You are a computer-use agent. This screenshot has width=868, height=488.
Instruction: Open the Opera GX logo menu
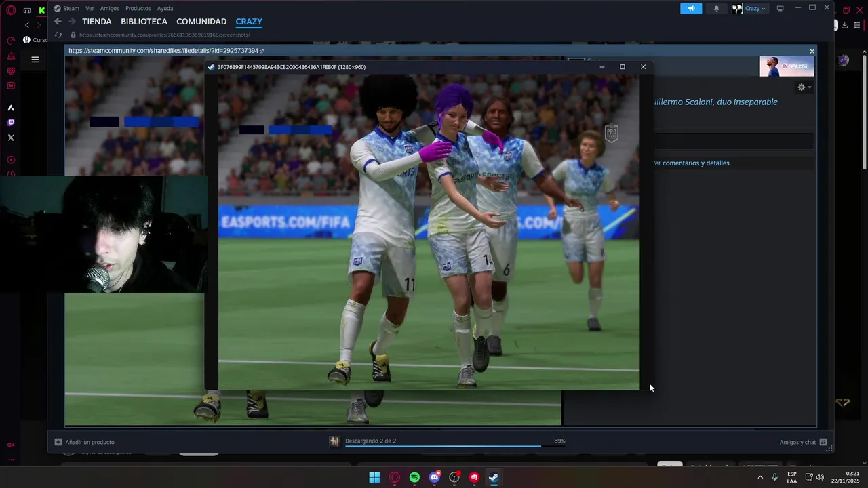click(11, 10)
